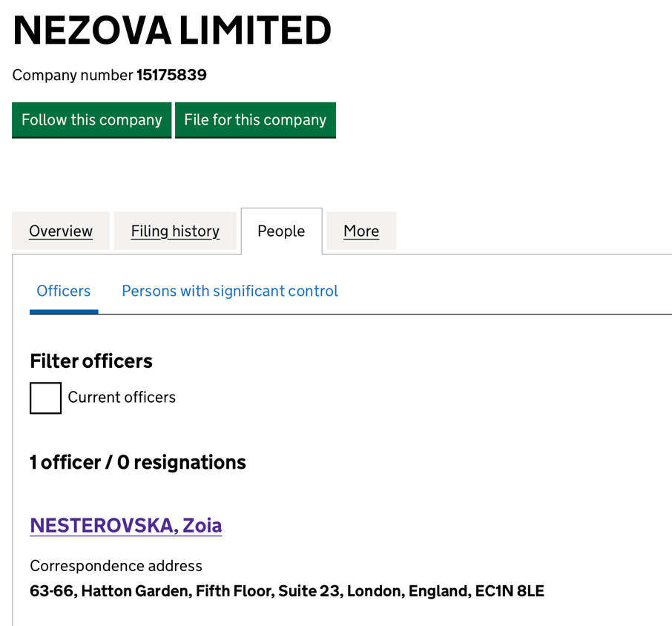The image size is (672, 626).
Task: Open officer NESTEROVSKA, Zoia's profile link
Action: click(x=125, y=526)
